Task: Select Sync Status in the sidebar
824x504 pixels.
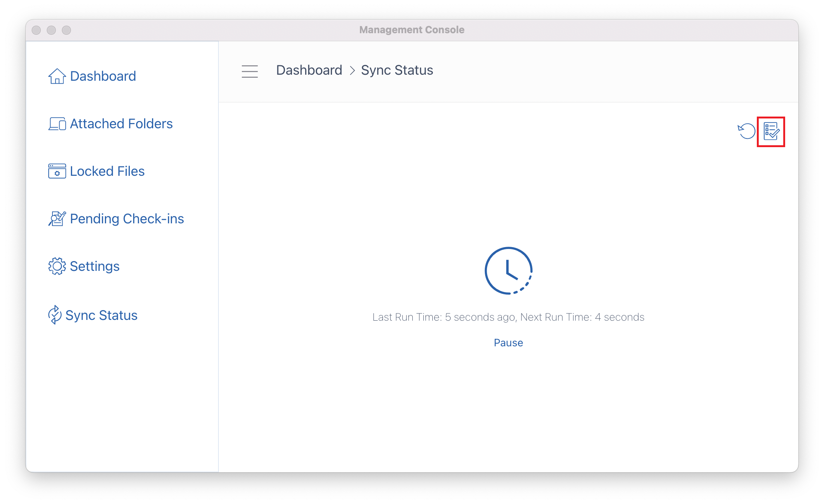Action: tap(101, 315)
